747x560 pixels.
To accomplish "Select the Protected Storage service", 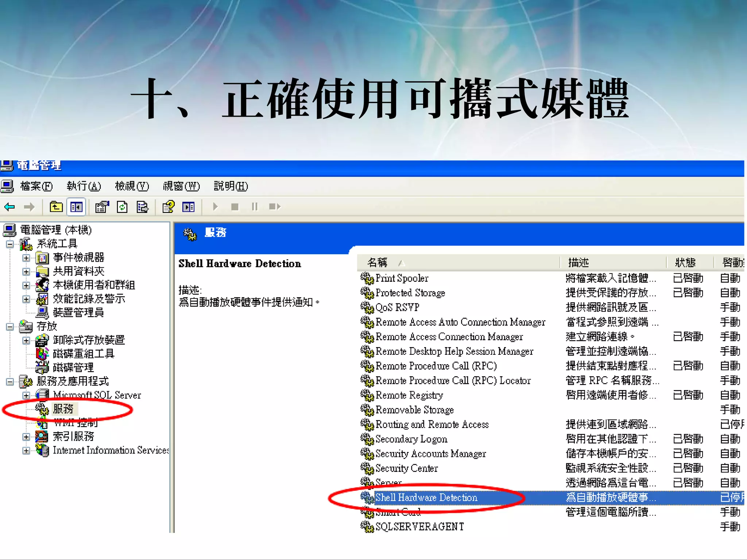I will tap(410, 293).
